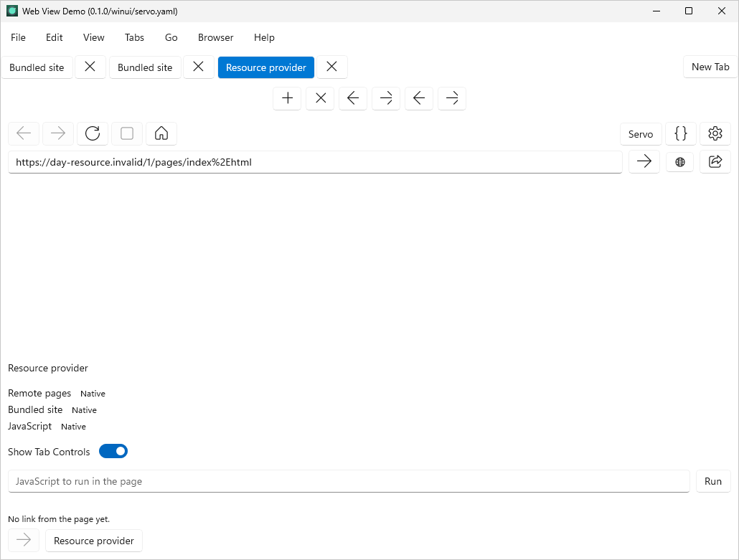Open the Browser menu
739x560 pixels.
point(215,38)
